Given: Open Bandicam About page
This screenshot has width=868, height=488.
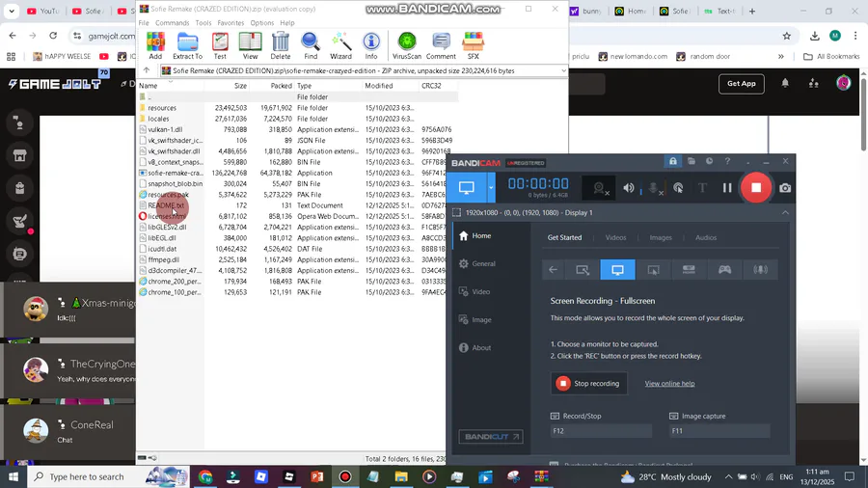Looking at the screenshot, I should coord(475,347).
